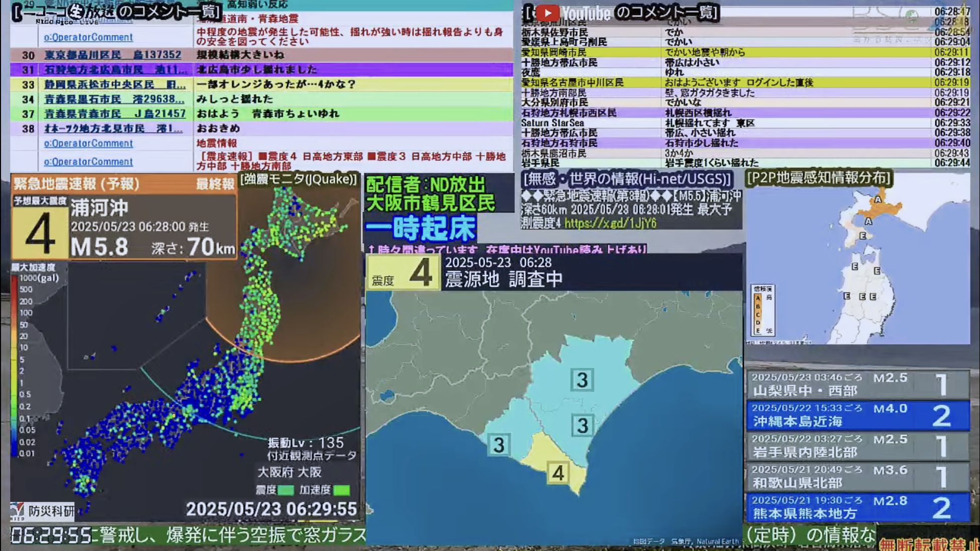Select the 和歌山県北部 M3.6 history entry
This screenshot has height=551, width=980.
[857, 477]
